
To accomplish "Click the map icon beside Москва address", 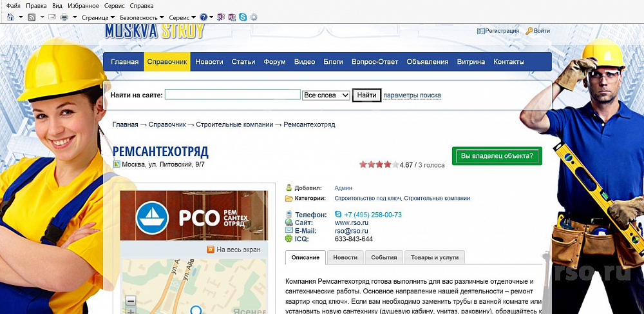I will point(117,164).
